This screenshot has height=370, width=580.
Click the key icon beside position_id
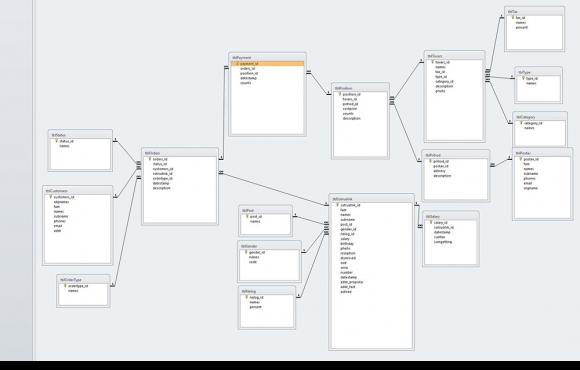point(340,94)
